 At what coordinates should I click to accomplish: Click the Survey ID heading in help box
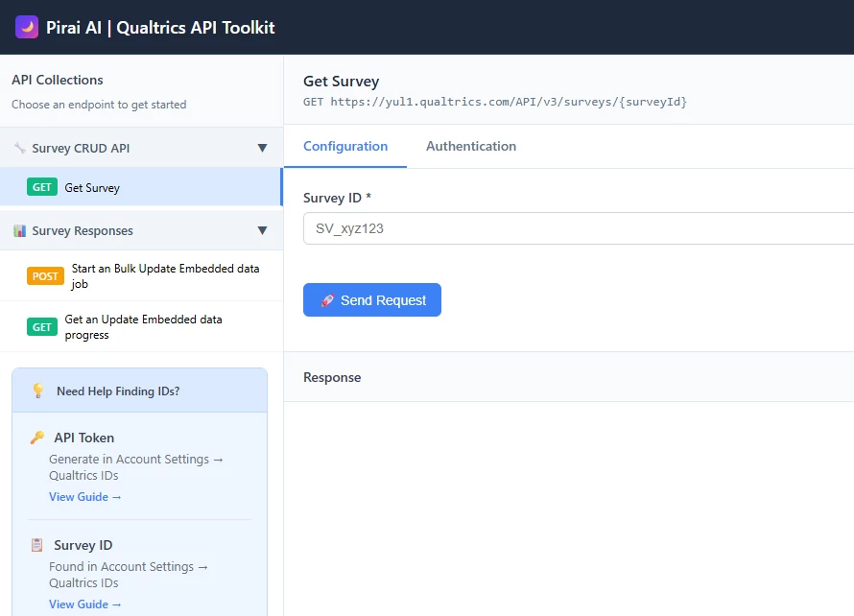pos(83,545)
